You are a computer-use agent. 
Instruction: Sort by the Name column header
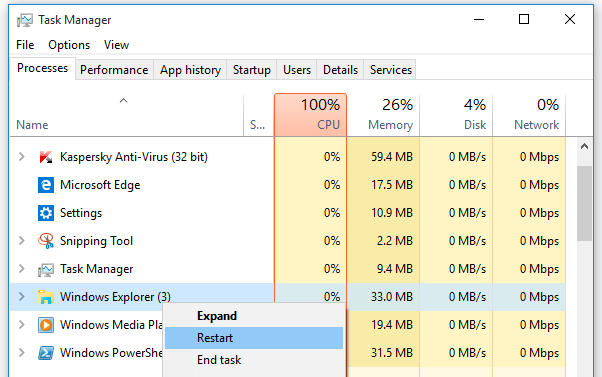(x=127, y=115)
